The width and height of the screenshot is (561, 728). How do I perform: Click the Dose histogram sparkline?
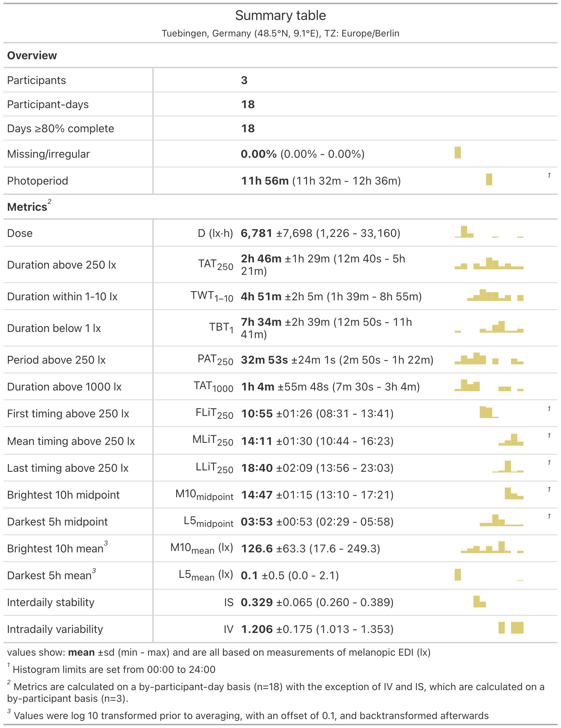coord(489,232)
